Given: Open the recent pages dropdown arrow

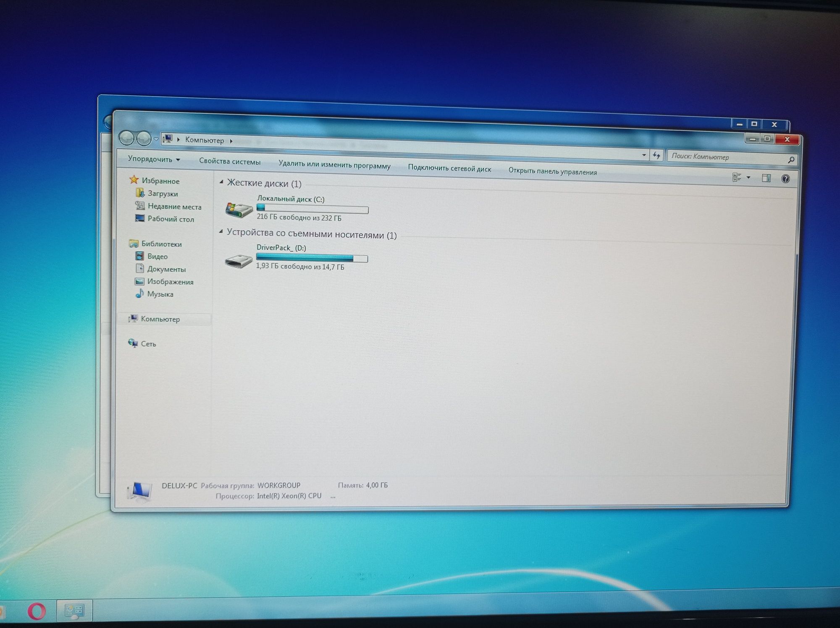Looking at the screenshot, I should tap(156, 139).
